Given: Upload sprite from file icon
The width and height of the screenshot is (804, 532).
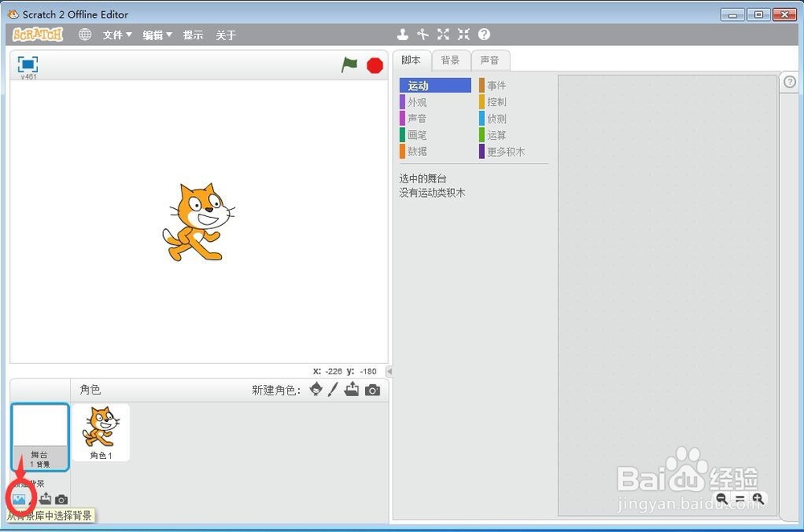Looking at the screenshot, I should [352, 390].
